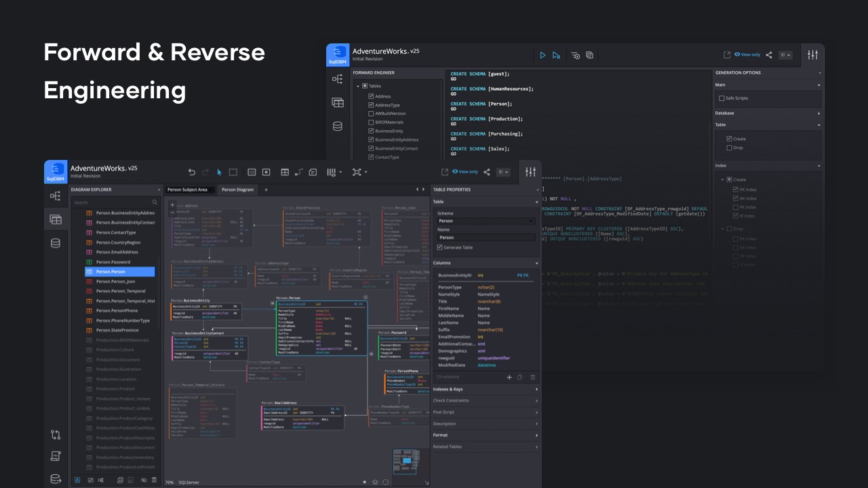Click the undo arrow in diagram toolbar

tap(192, 172)
